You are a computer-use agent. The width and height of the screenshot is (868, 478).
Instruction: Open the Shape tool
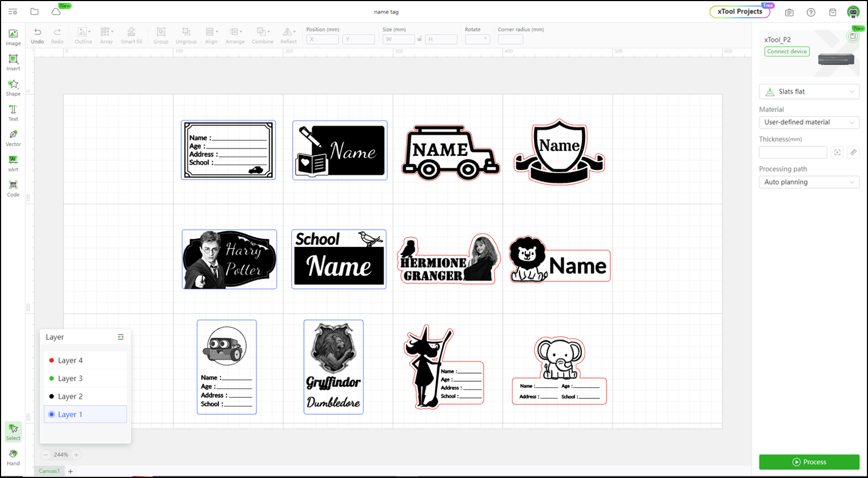(x=13, y=88)
